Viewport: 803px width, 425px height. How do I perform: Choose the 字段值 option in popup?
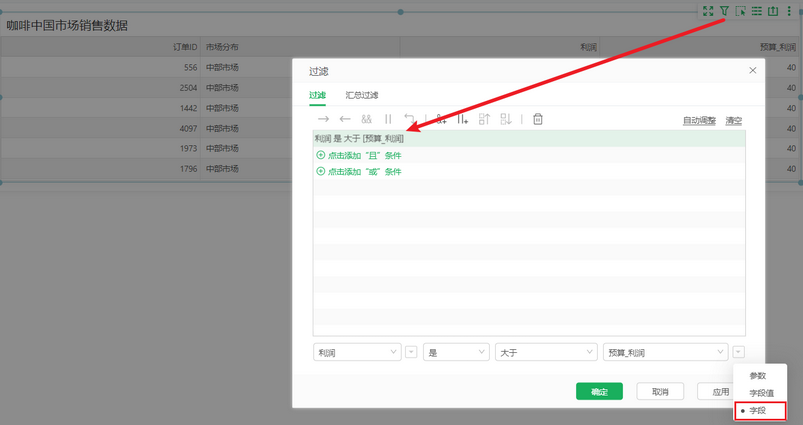pyautogui.click(x=761, y=393)
